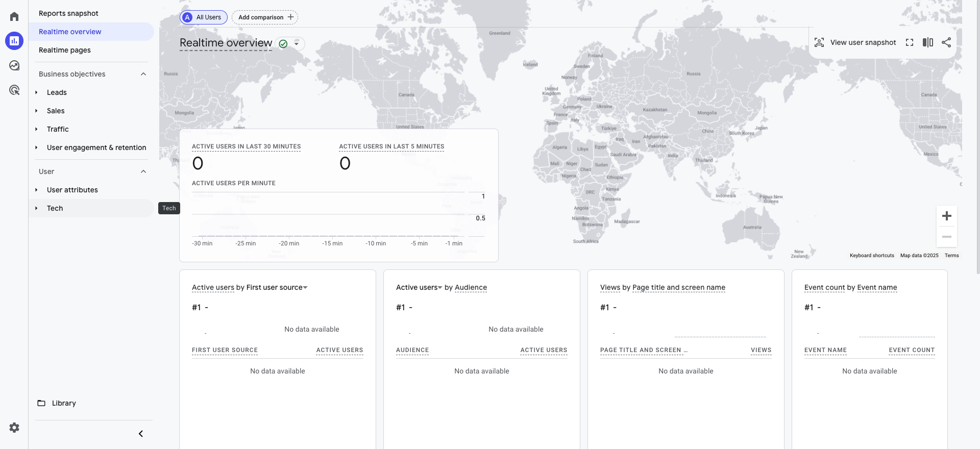This screenshot has height=449, width=980.
Task: Collapse the reports navigation with the arrow
Action: coord(141,434)
